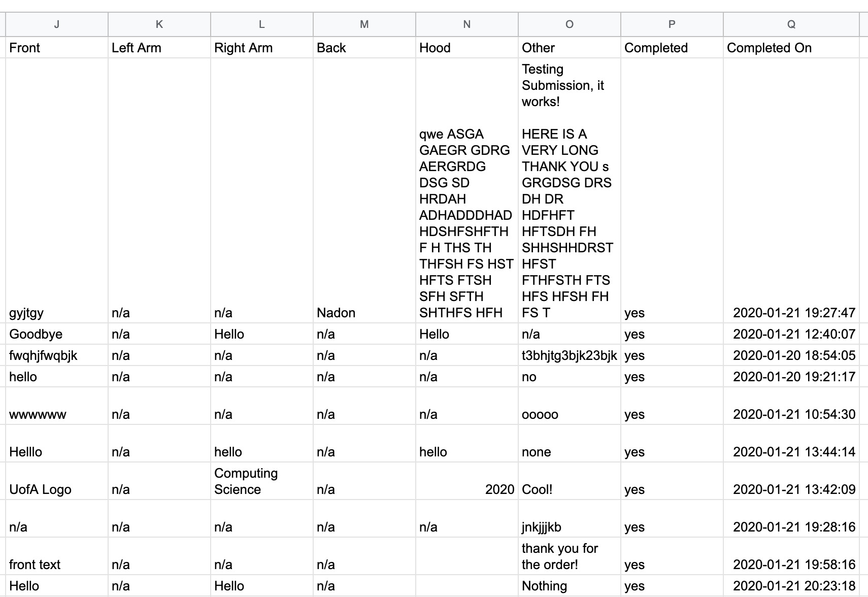The width and height of the screenshot is (868, 597).
Task: Click column O header
Action: (570, 24)
